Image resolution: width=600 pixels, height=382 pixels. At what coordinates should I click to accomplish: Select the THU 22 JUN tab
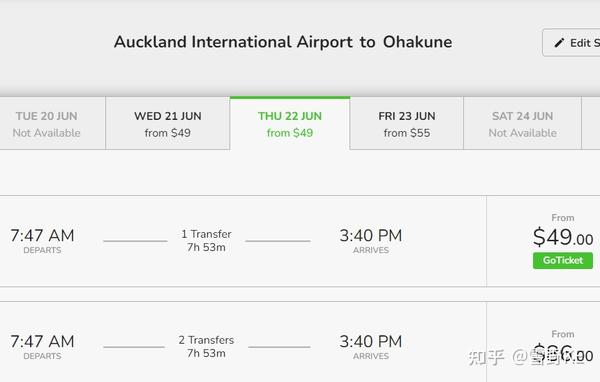[290, 124]
